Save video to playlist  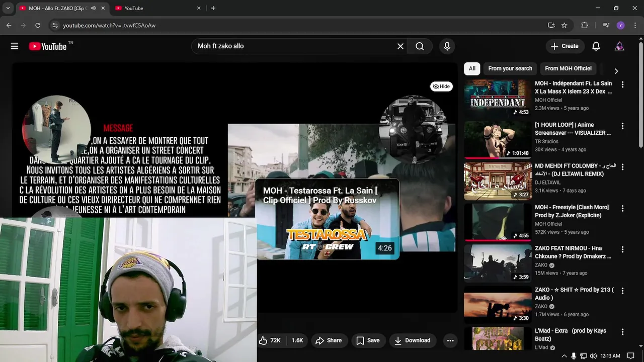coord(368,340)
